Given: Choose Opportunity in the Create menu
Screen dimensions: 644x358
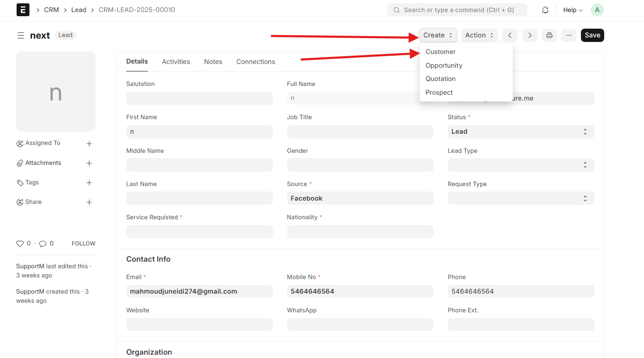Looking at the screenshot, I should tap(444, 66).
